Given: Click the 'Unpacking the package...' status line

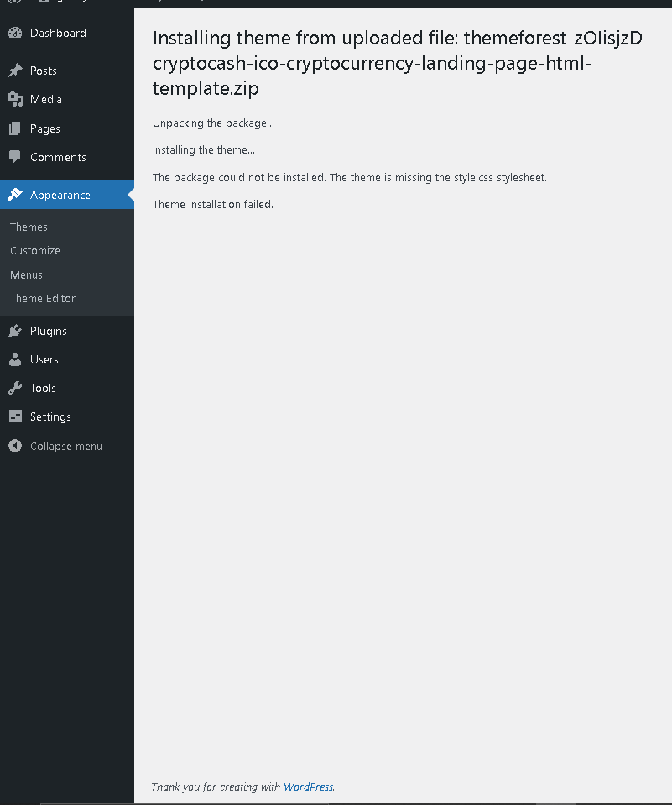Looking at the screenshot, I should point(213,123).
